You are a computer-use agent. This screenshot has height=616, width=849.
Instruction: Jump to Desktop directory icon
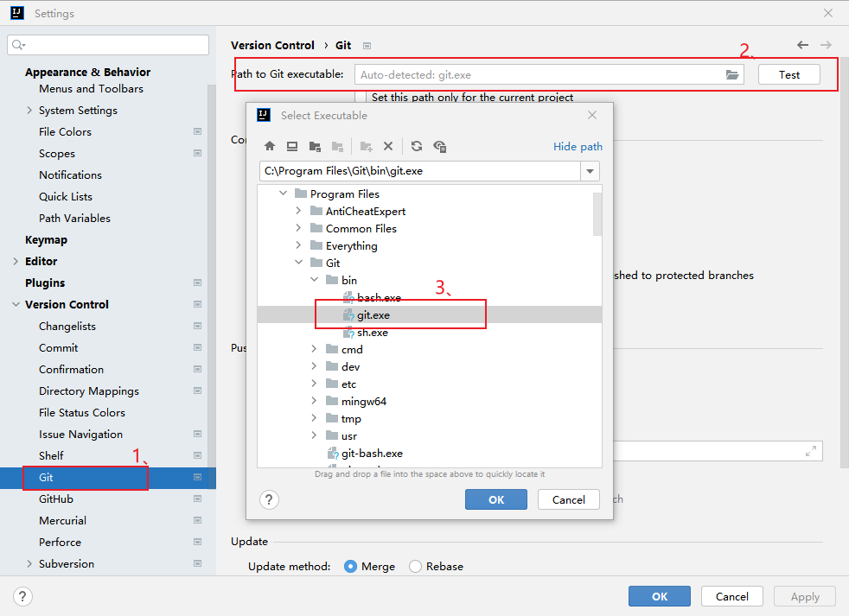[x=292, y=146]
